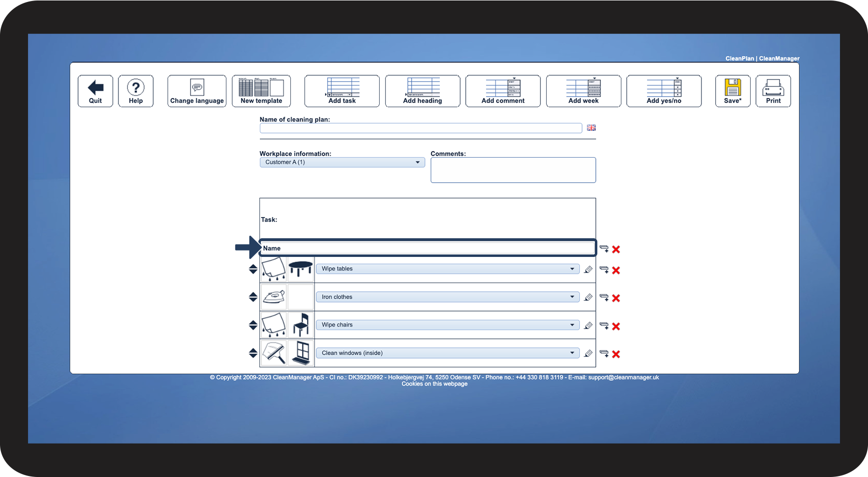Viewport: 868px width, 477px height.
Task: Open the Cookies on this webpage link
Action: pyautogui.click(x=434, y=384)
